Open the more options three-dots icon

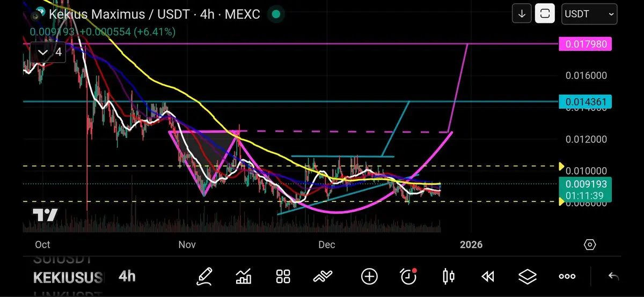567,277
